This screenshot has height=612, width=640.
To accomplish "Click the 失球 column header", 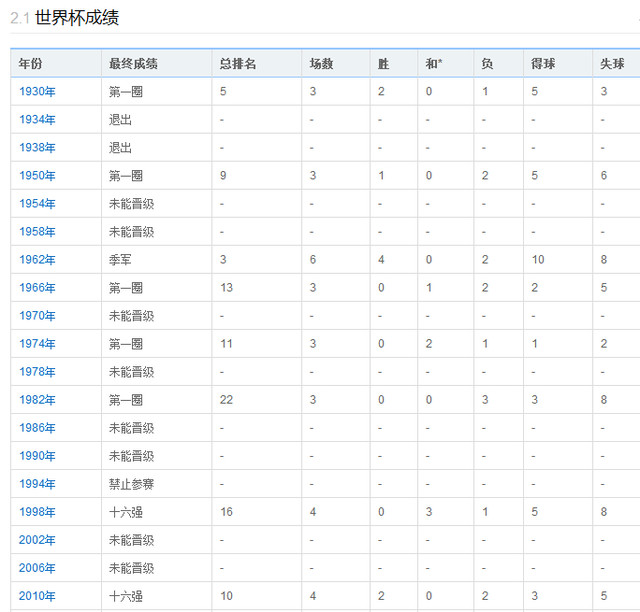I will 612,64.
